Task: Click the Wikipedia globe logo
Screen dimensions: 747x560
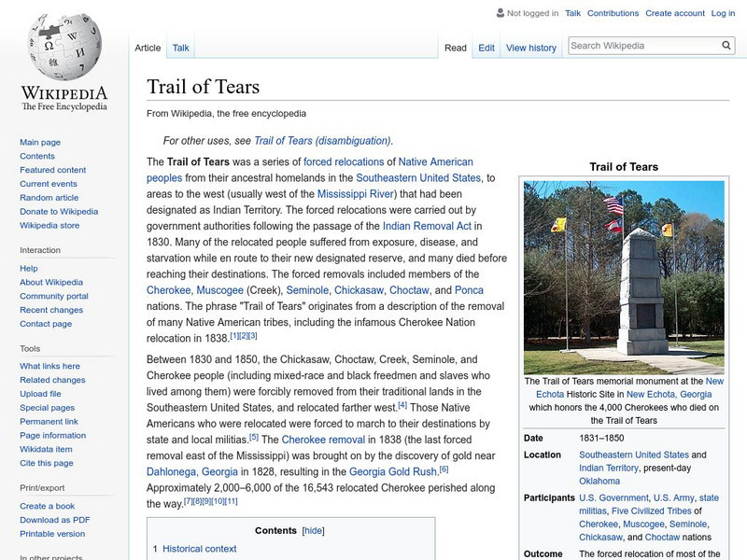Action: 64,46
